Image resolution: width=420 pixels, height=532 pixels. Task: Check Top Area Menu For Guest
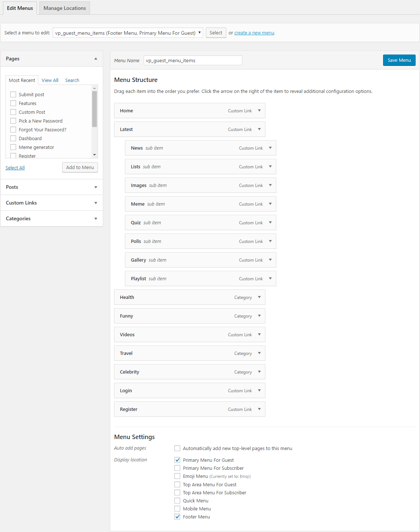coord(177,484)
